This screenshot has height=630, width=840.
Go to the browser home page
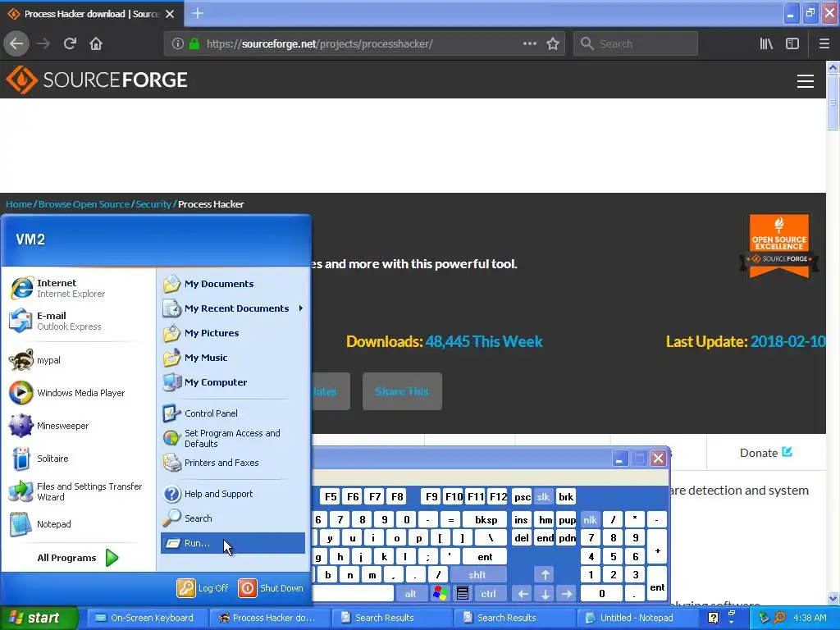[x=96, y=43]
